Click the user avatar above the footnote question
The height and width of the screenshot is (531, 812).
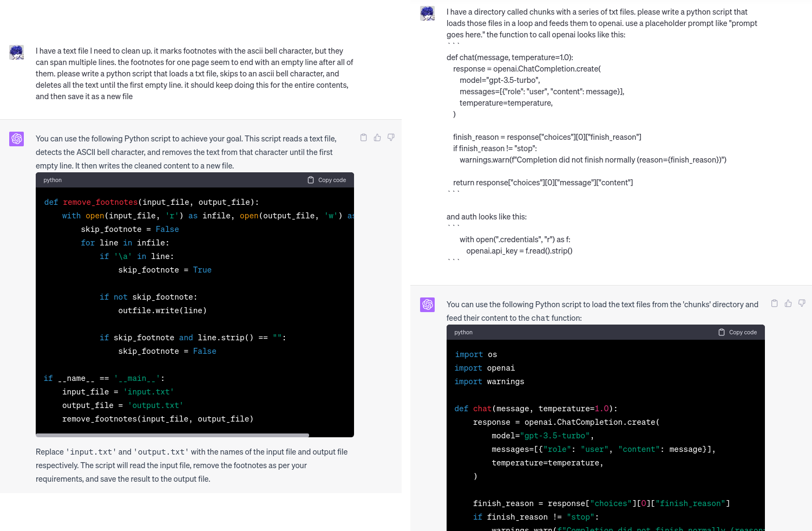16,52
